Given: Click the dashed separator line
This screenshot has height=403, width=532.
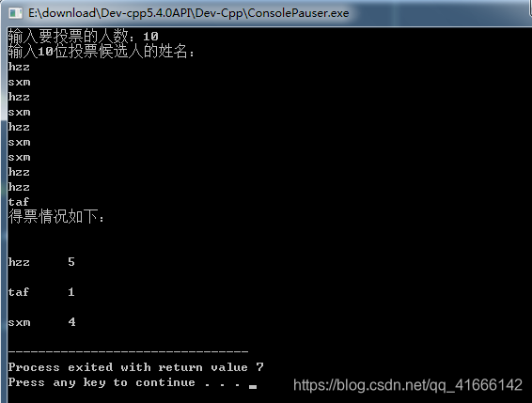Looking at the screenshot, I should pyautogui.click(x=128, y=351).
